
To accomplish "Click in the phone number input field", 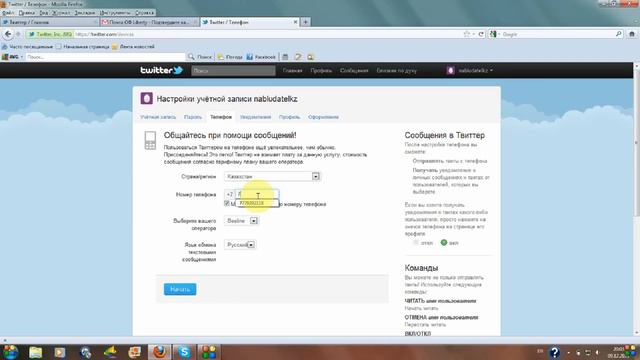I will 257,194.
